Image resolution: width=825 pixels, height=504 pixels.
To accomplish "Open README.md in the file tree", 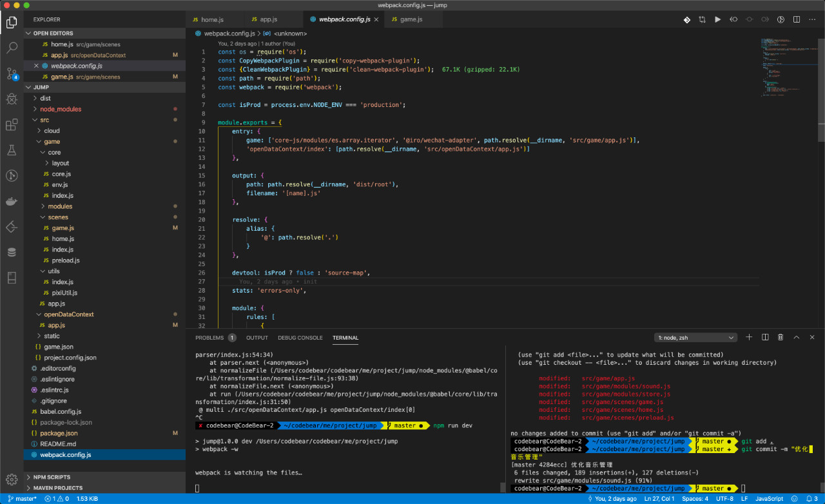I will pyautogui.click(x=58, y=444).
